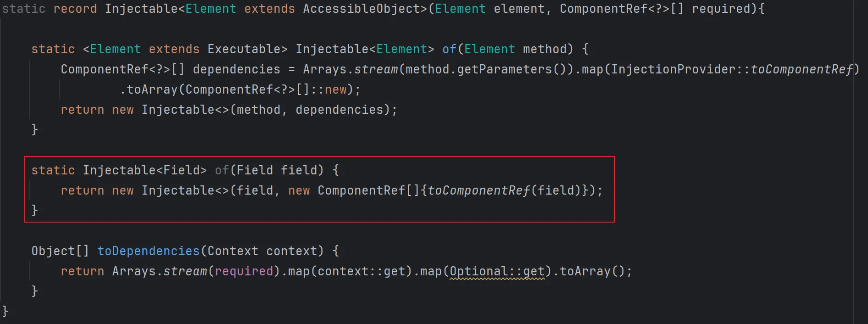Click the InjectionProvider class reference

673,69
